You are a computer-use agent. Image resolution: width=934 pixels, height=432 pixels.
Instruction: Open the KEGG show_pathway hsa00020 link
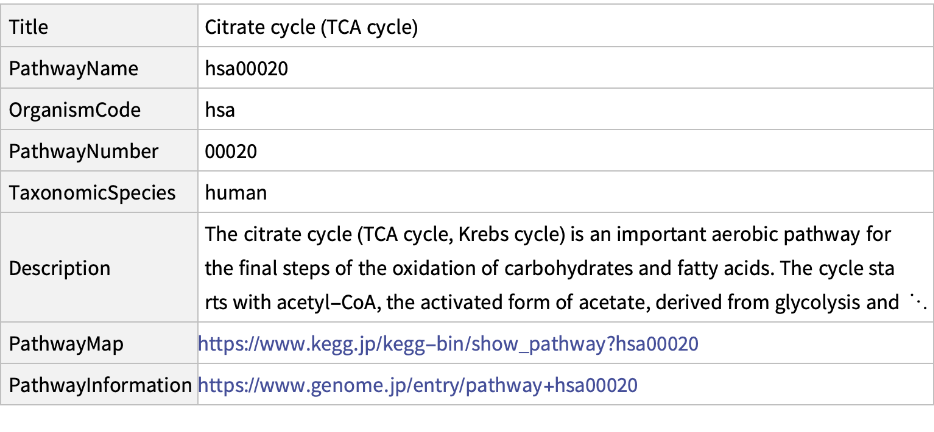[447, 344]
